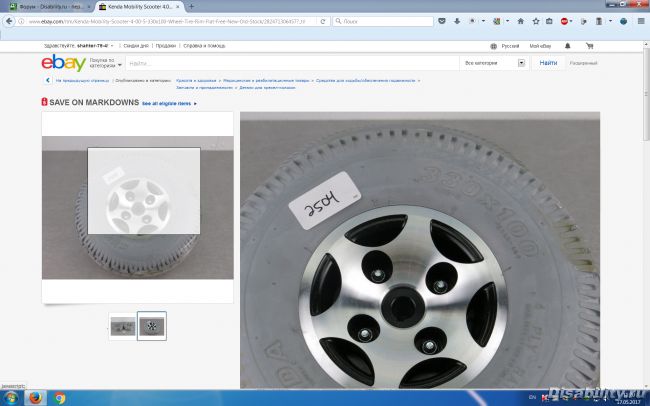The image size is (650, 406).
Task: Select the first product thumbnail
Action: [123, 326]
